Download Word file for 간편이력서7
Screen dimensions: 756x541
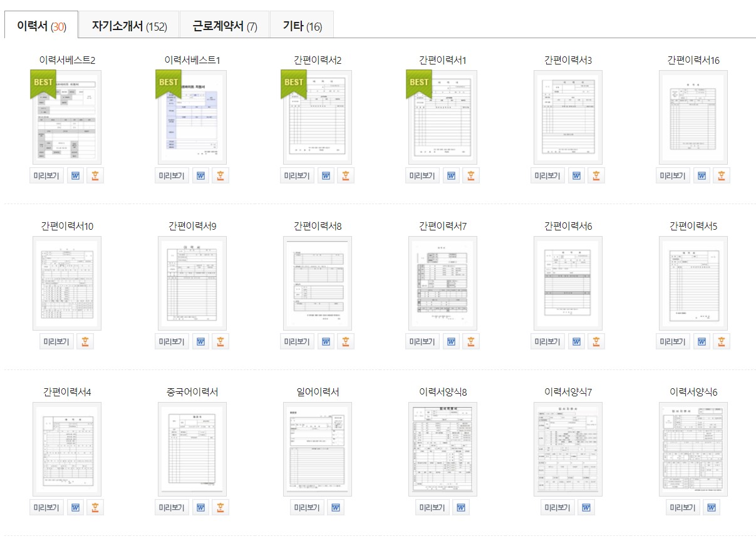(451, 341)
